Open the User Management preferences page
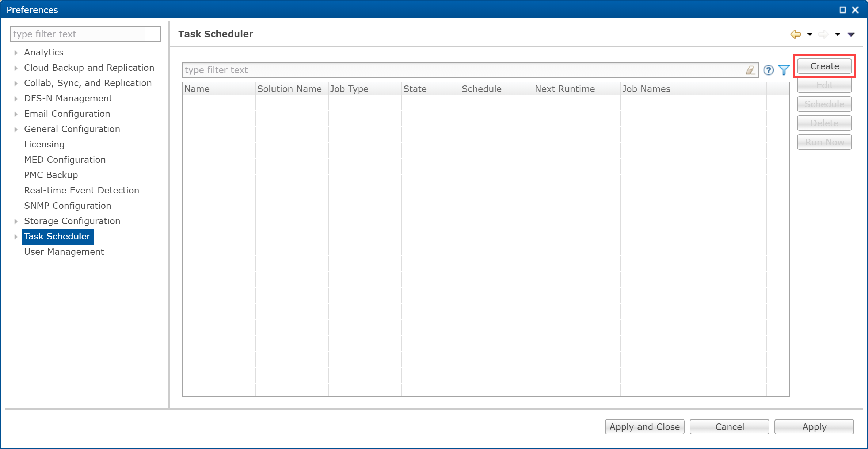This screenshot has height=449, width=868. pos(64,252)
